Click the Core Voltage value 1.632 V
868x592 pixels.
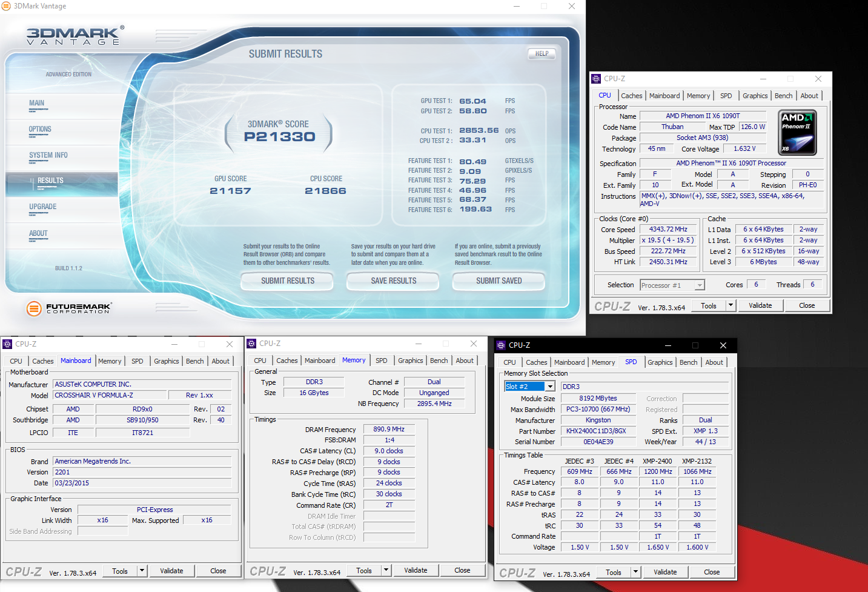744,149
